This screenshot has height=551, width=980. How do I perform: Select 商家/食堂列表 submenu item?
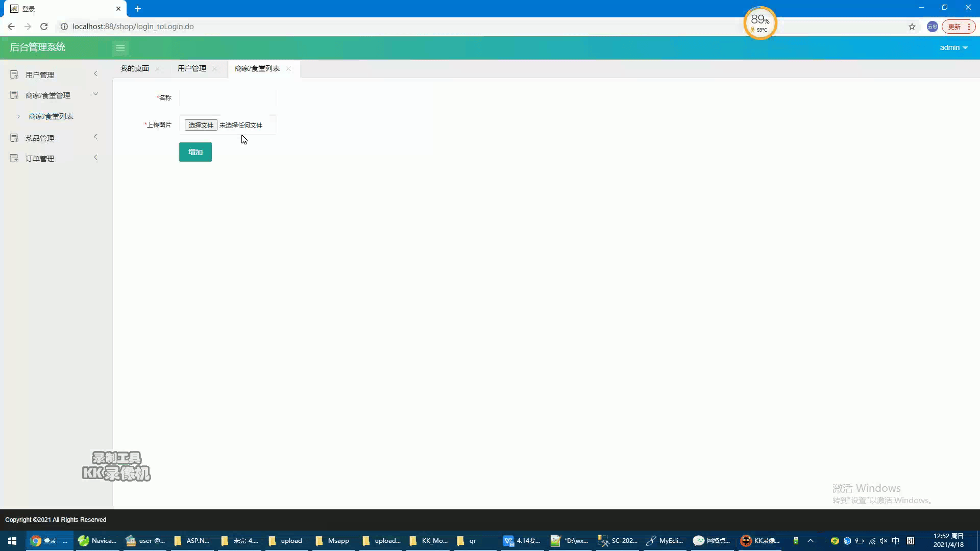tap(51, 116)
